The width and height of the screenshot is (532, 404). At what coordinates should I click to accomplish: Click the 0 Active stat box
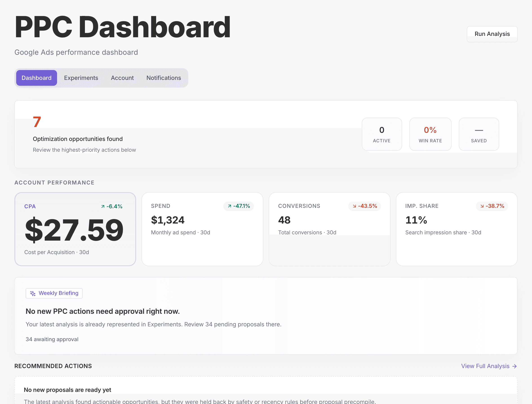pos(382,134)
